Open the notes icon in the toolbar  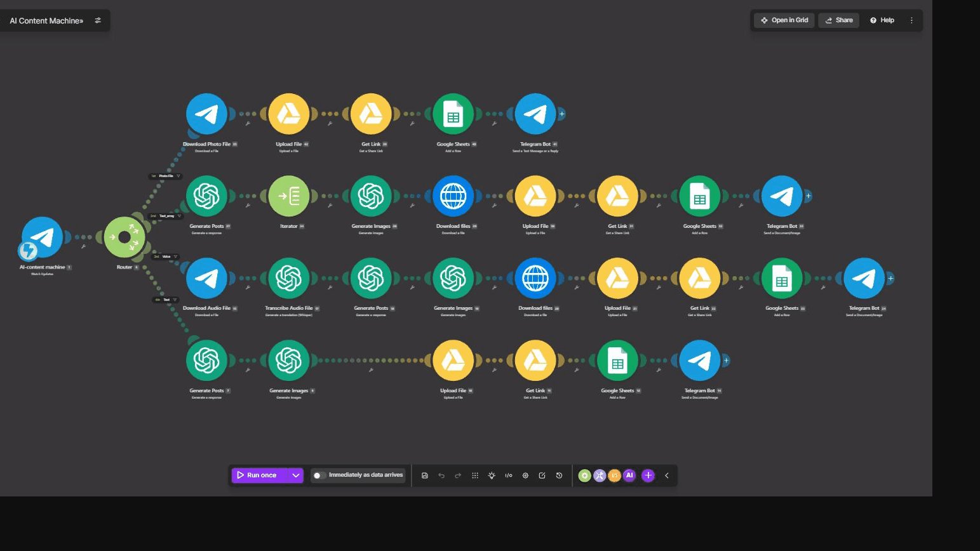(542, 475)
